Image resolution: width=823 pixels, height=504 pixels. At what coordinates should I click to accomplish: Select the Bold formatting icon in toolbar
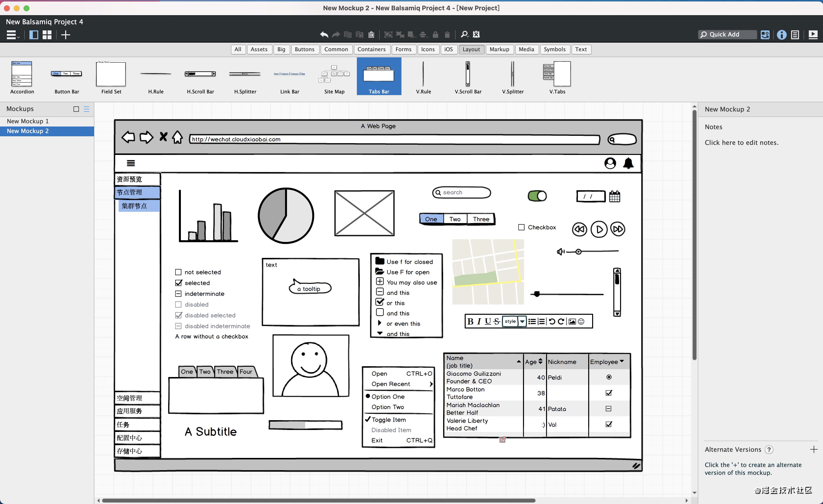pyautogui.click(x=470, y=321)
